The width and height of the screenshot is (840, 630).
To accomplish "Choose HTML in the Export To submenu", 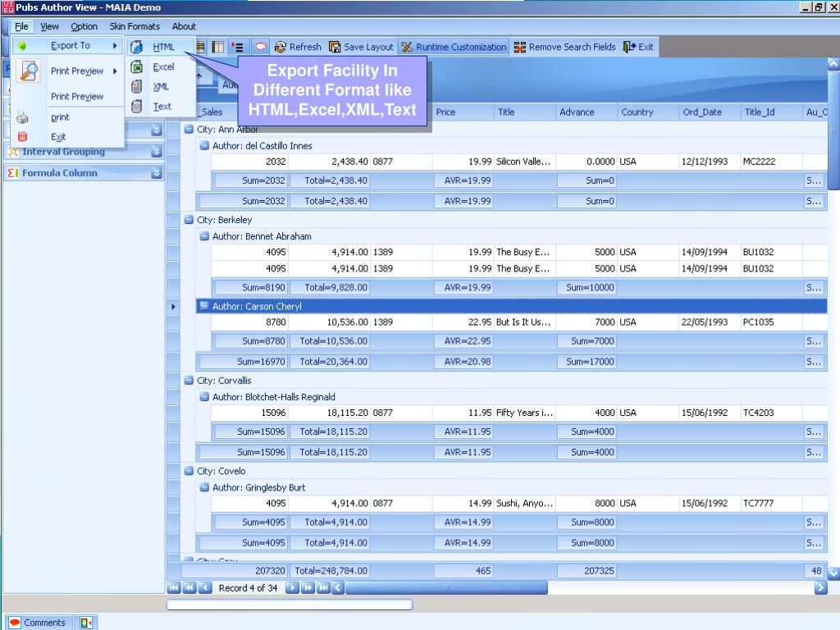I will 162,47.
